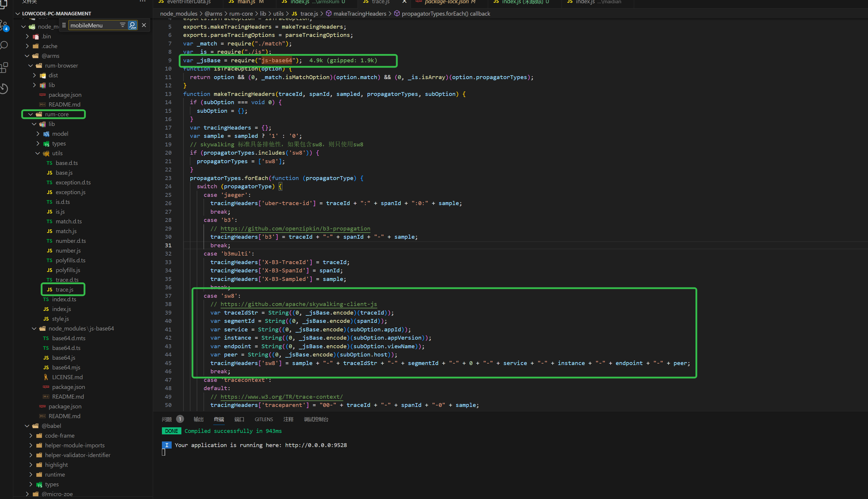Follow the w3.org trace-context link
Screen dimensions: 868x499
click(282, 397)
